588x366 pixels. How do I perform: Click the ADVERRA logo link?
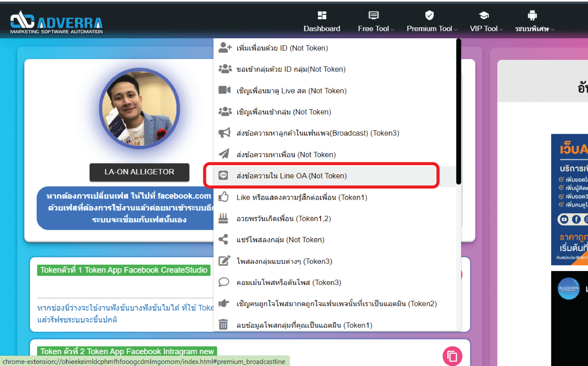pyautogui.click(x=57, y=22)
